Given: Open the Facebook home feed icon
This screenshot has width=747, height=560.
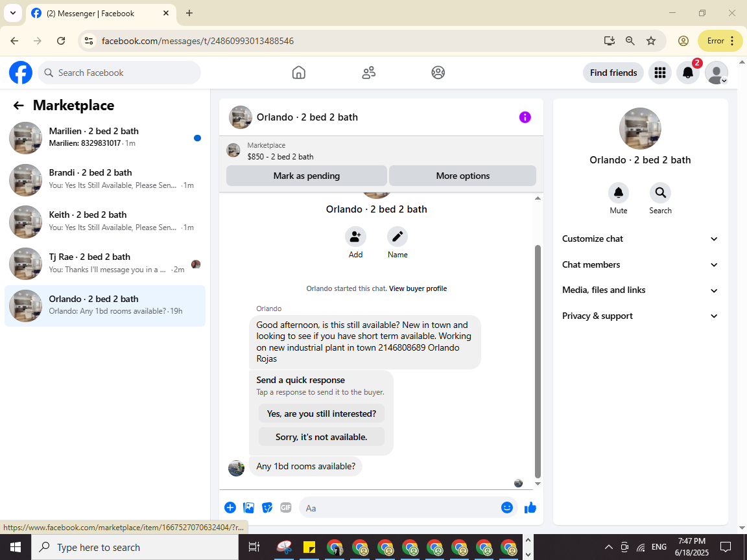Looking at the screenshot, I should [x=299, y=73].
